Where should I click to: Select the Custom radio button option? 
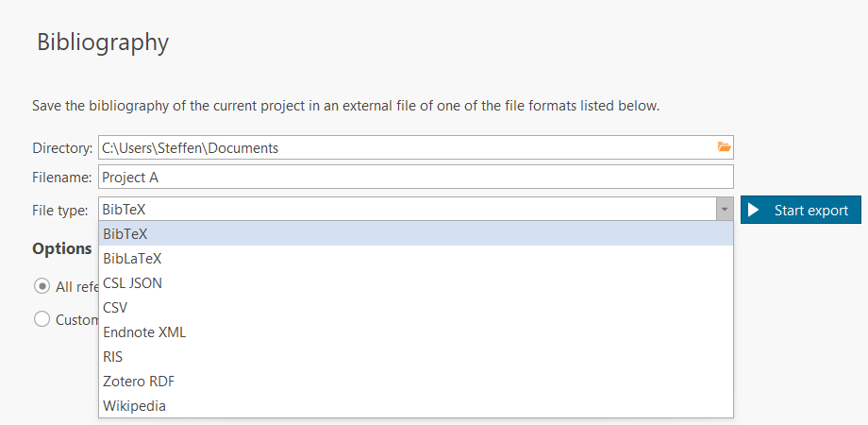click(42, 319)
